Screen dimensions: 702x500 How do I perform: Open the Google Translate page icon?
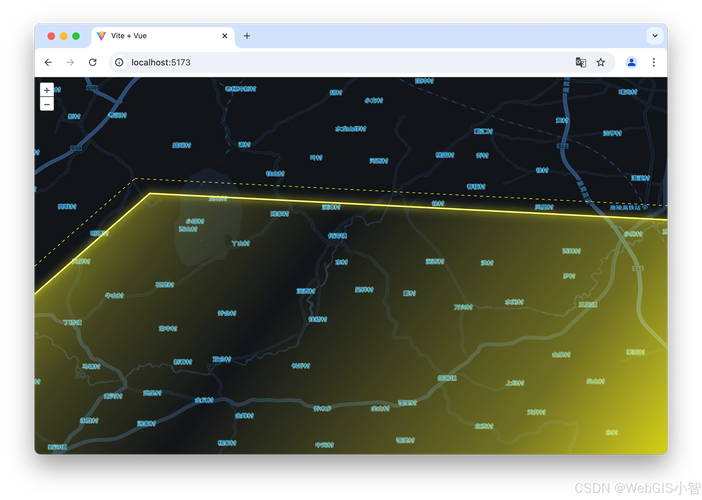click(x=580, y=62)
